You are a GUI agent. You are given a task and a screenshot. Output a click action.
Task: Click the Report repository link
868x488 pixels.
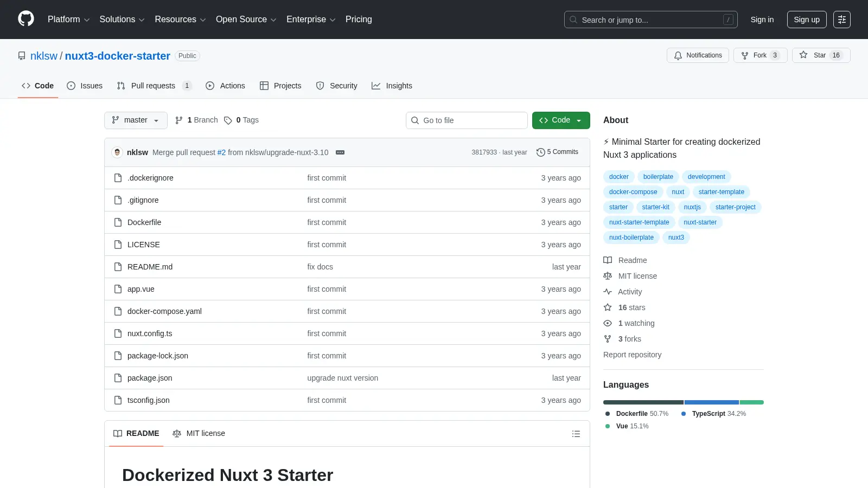pos(632,355)
